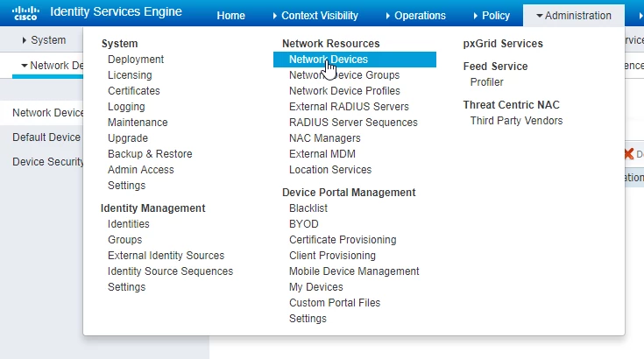Screen dimensions: 644x359
Task: Open External Identity Sources
Action: tap(166, 255)
